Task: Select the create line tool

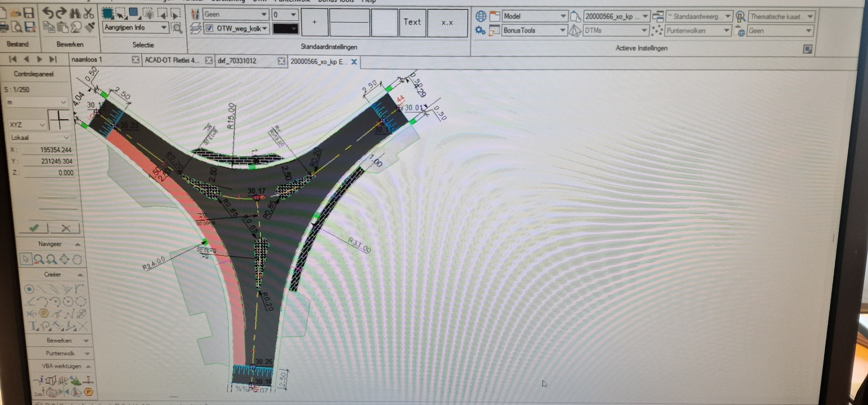Action: (x=42, y=289)
